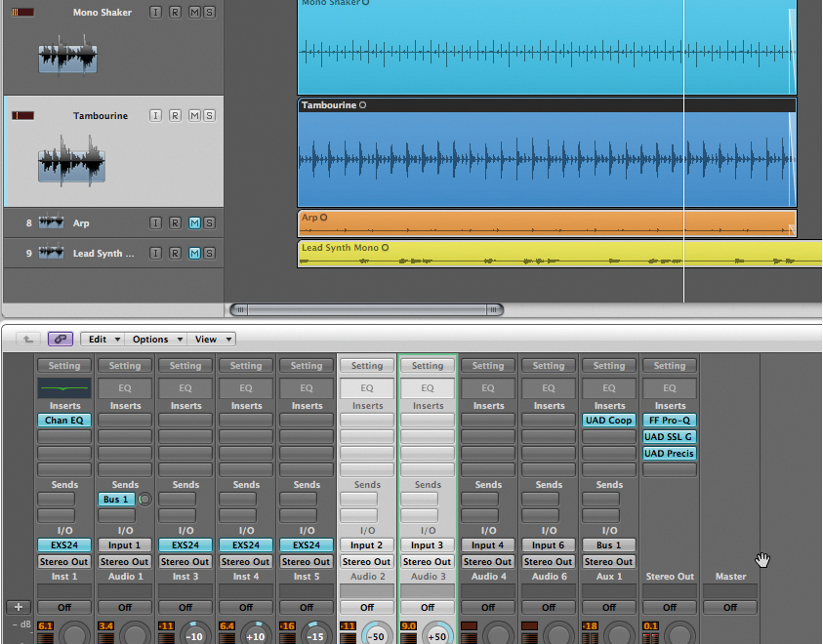Open the UAD SSL G insert plugin

670,437
